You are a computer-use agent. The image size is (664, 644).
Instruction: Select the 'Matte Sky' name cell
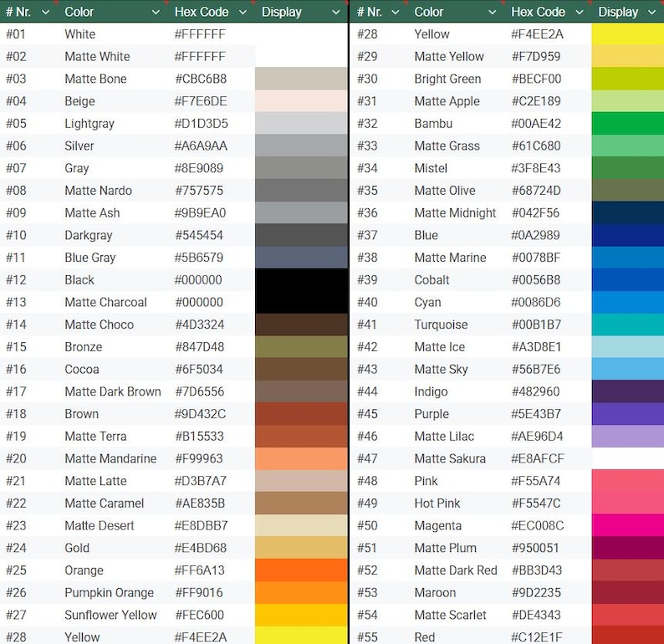click(441, 369)
